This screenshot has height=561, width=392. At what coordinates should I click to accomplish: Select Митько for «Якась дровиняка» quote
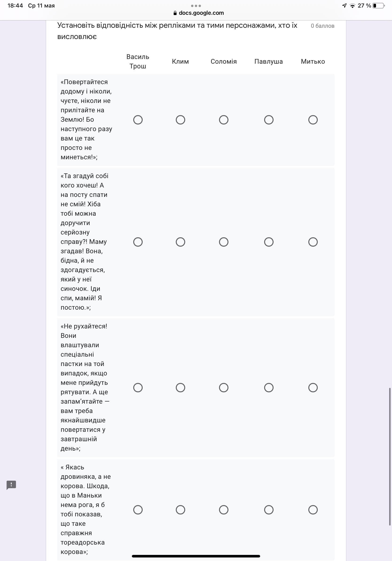pyautogui.click(x=313, y=510)
